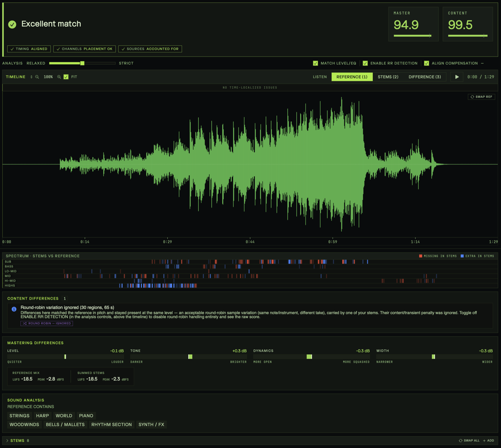The width and height of the screenshot is (501, 448).
Task: Zoom out the timeline with magnifier minus
Action: [x=37, y=77]
